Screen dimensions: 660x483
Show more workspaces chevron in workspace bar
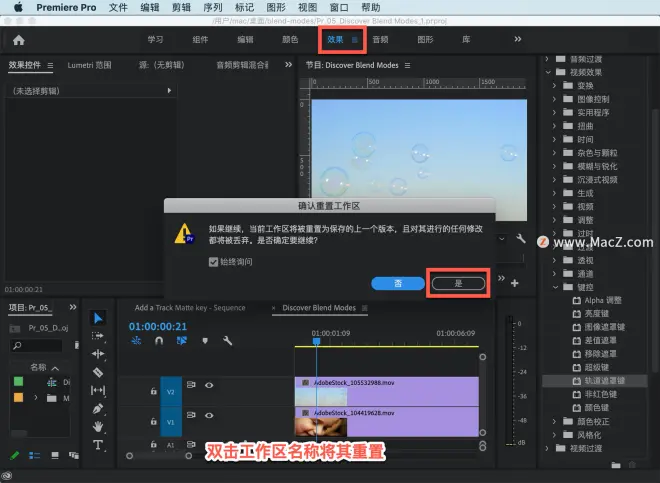(518, 39)
